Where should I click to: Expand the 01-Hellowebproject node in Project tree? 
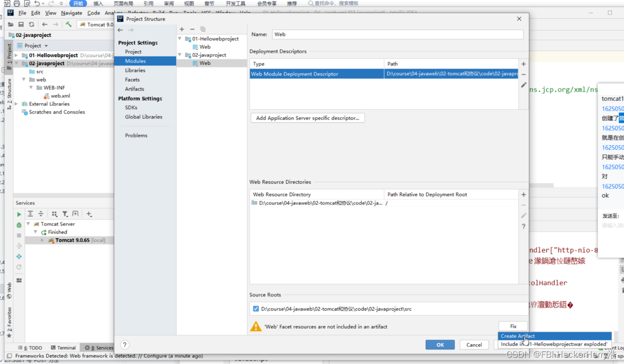click(x=17, y=55)
